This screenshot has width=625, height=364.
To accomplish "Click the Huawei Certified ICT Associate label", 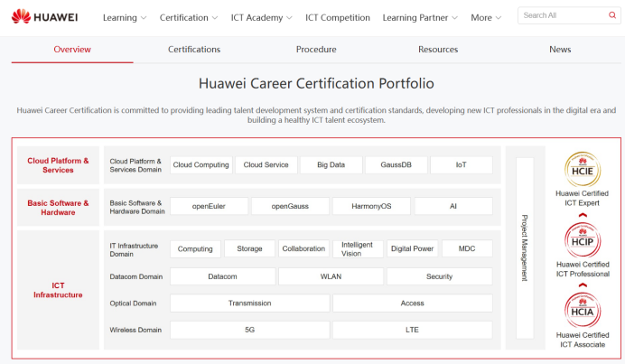I will tap(583, 340).
